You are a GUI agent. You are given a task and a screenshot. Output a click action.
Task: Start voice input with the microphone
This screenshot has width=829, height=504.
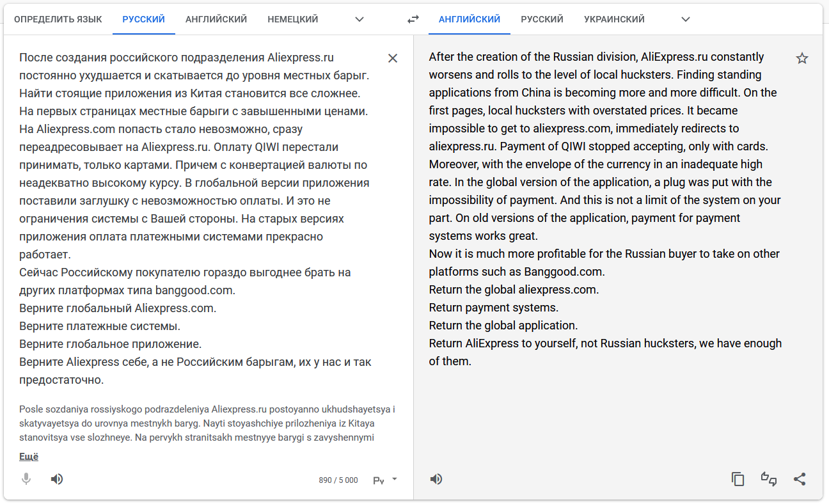[x=26, y=479]
